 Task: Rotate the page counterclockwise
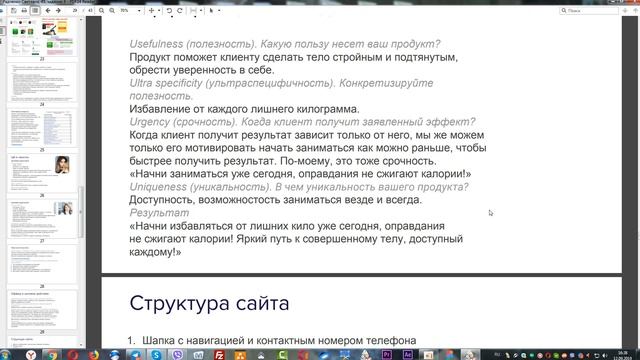pyautogui.click(x=169, y=11)
